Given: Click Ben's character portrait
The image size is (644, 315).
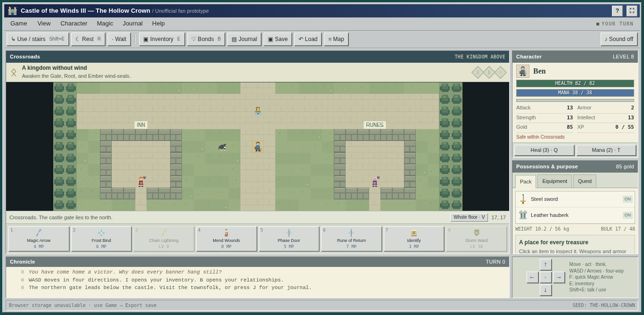Looking at the screenshot, I should (523, 71).
